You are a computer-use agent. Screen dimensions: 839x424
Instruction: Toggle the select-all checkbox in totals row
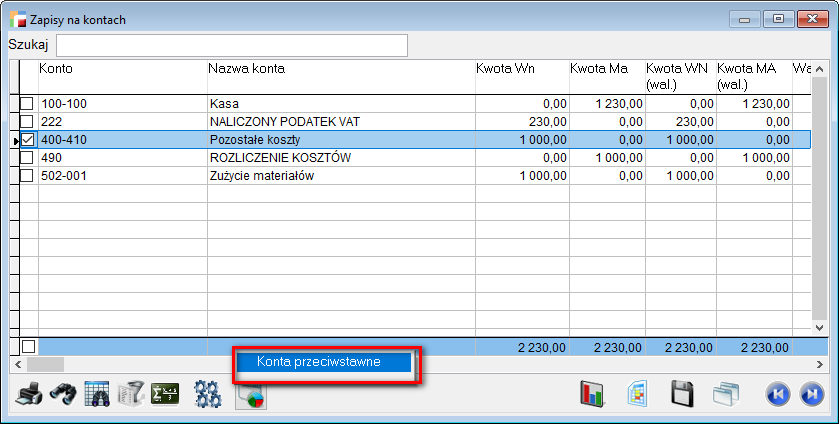pyautogui.click(x=28, y=346)
